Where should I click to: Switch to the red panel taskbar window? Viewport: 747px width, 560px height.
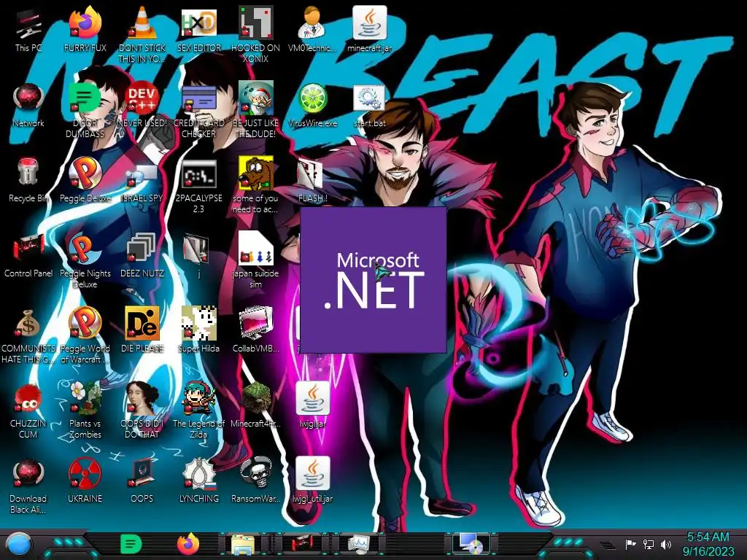pyautogui.click(x=301, y=544)
